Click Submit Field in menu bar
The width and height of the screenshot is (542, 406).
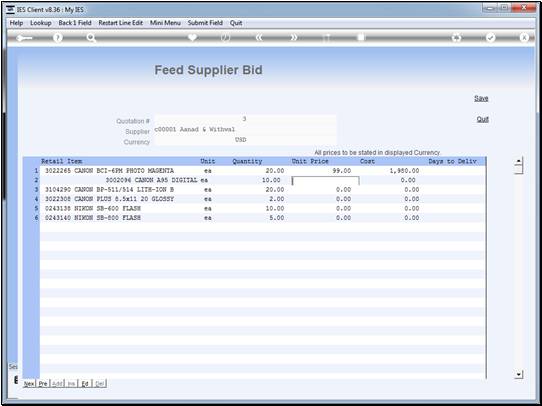pyautogui.click(x=205, y=23)
